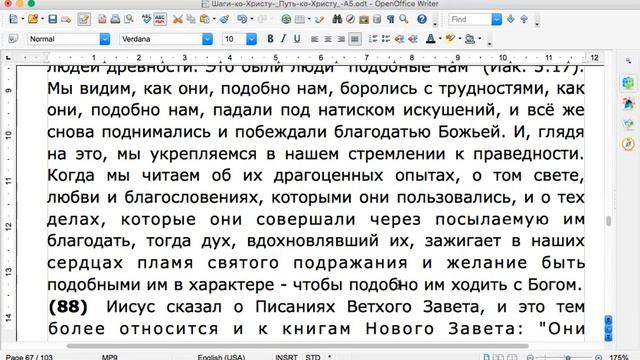Center text horizontally
Screen dimensions: 640x360
[328, 39]
